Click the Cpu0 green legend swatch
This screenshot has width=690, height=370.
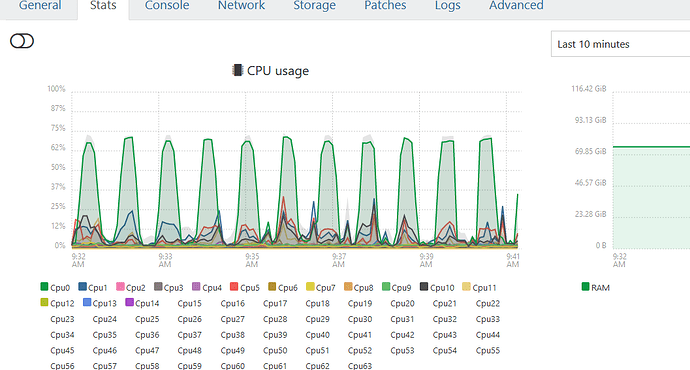coord(44,287)
